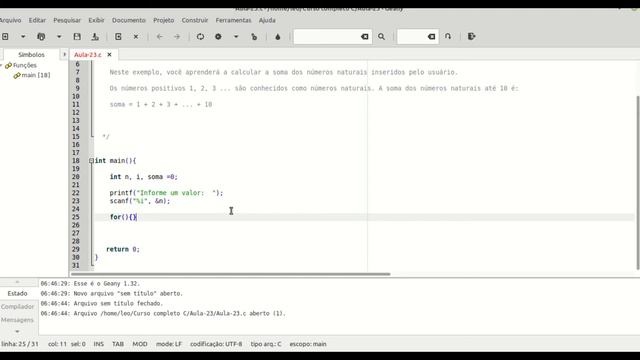Create a new file with toolbar icon
The image size is (640, 360).
(5, 37)
